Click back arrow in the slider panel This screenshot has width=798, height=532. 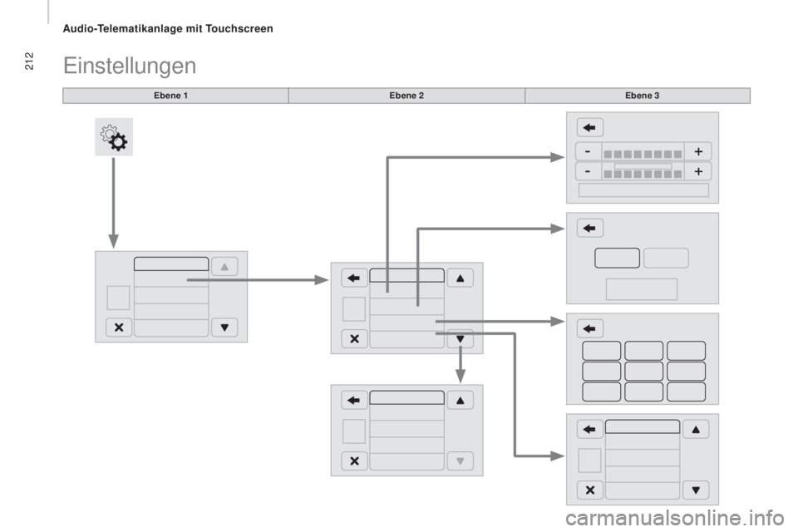(x=590, y=127)
